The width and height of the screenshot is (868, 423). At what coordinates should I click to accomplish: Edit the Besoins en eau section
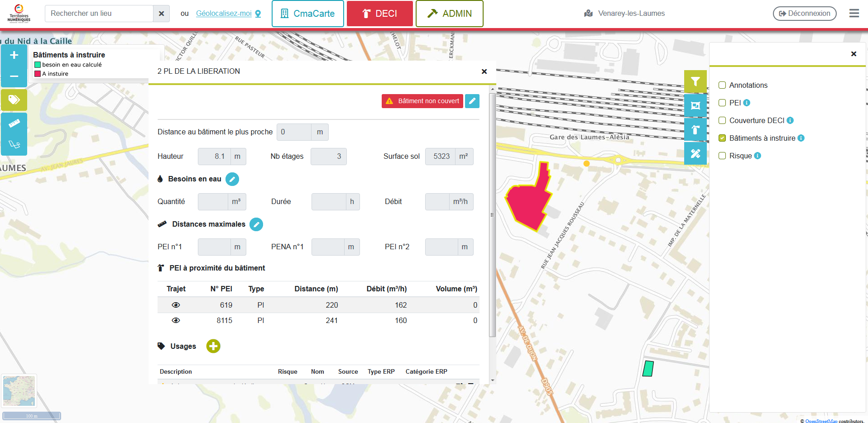coord(232,179)
